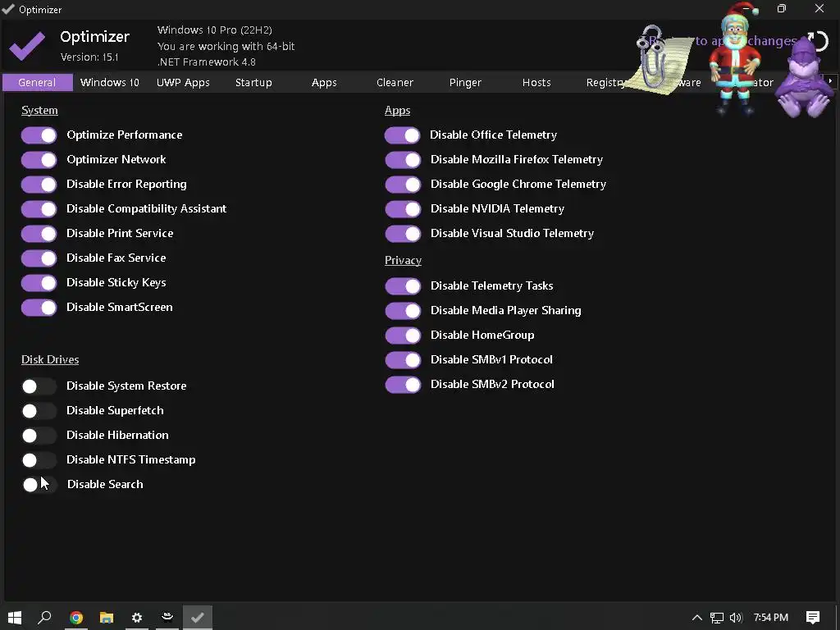Launch Google Chrome from the taskbar

click(76, 618)
